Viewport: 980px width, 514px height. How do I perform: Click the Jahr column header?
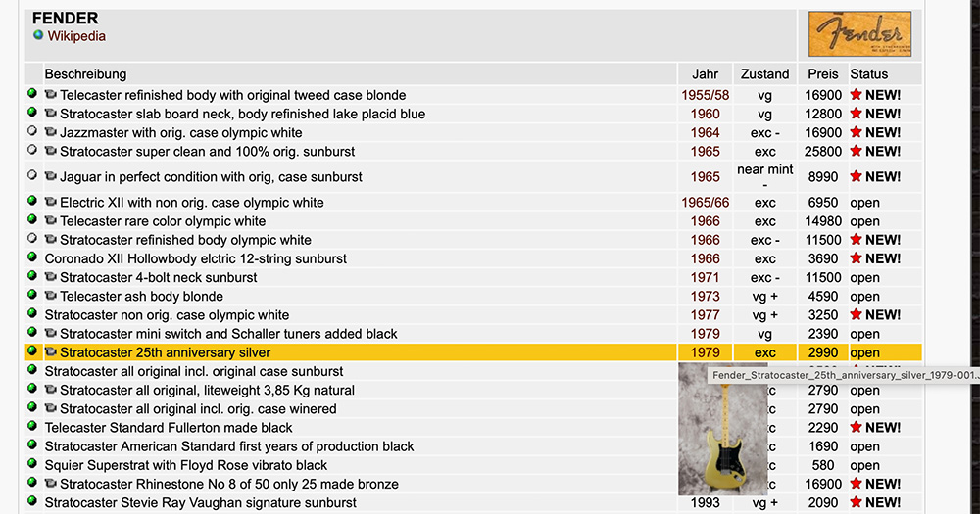[705, 74]
